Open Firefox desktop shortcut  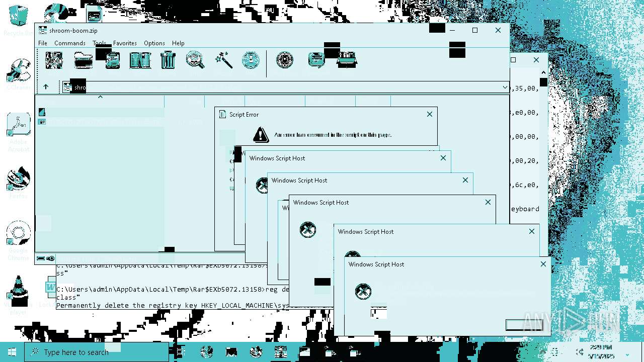pos(19,183)
